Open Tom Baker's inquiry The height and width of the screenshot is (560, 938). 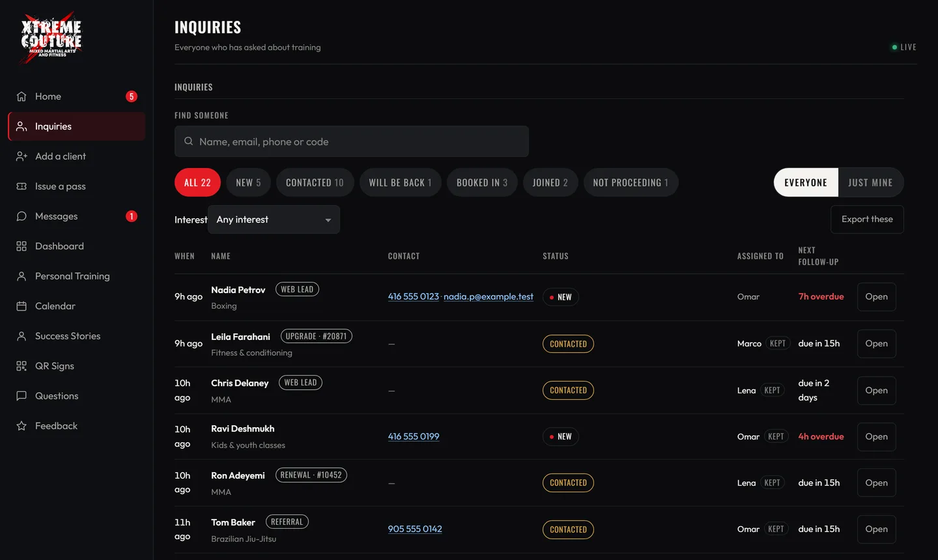click(x=876, y=529)
